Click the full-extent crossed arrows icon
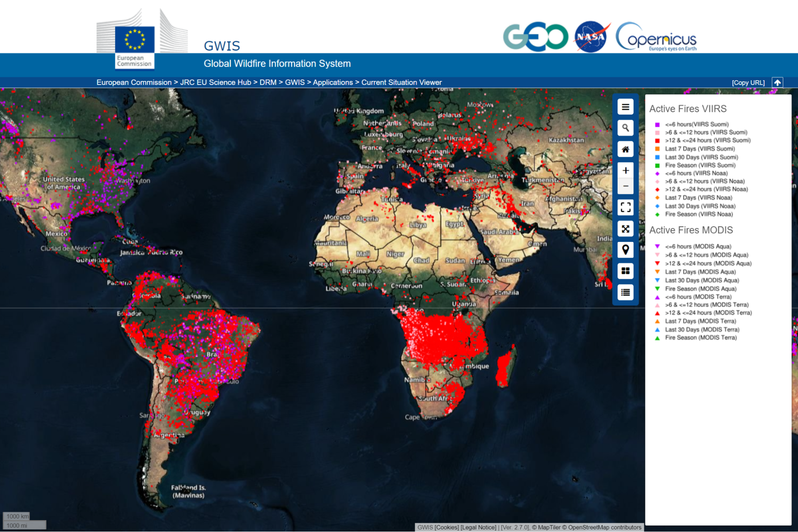Image resolution: width=798 pixels, height=532 pixels. [x=625, y=229]
